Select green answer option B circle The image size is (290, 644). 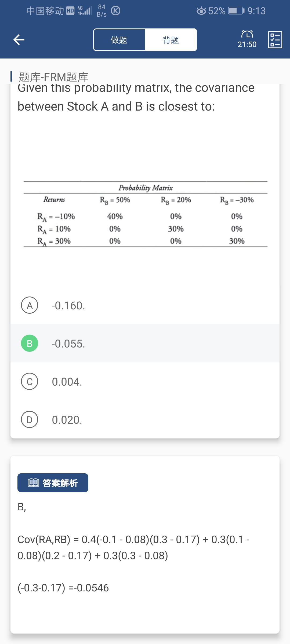[x=30, y=343]
